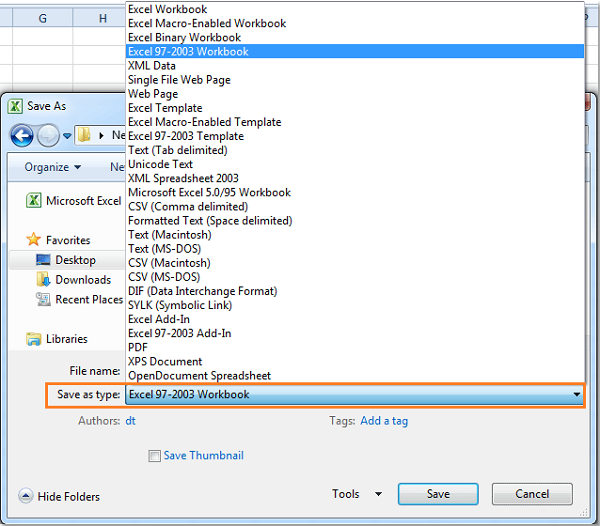Open the Desktop folder in Favorites

tap(74, 260)
